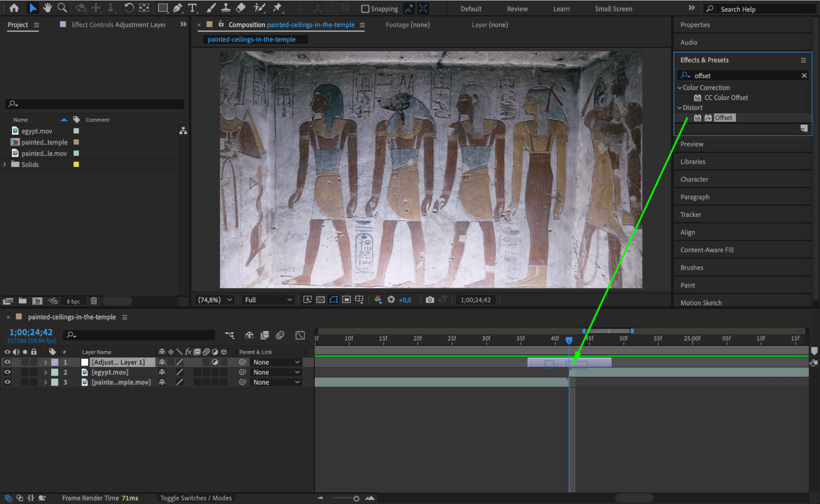Open parent dropdown for egypt.mov layer

pyautogui.click(x=276, y=372)
